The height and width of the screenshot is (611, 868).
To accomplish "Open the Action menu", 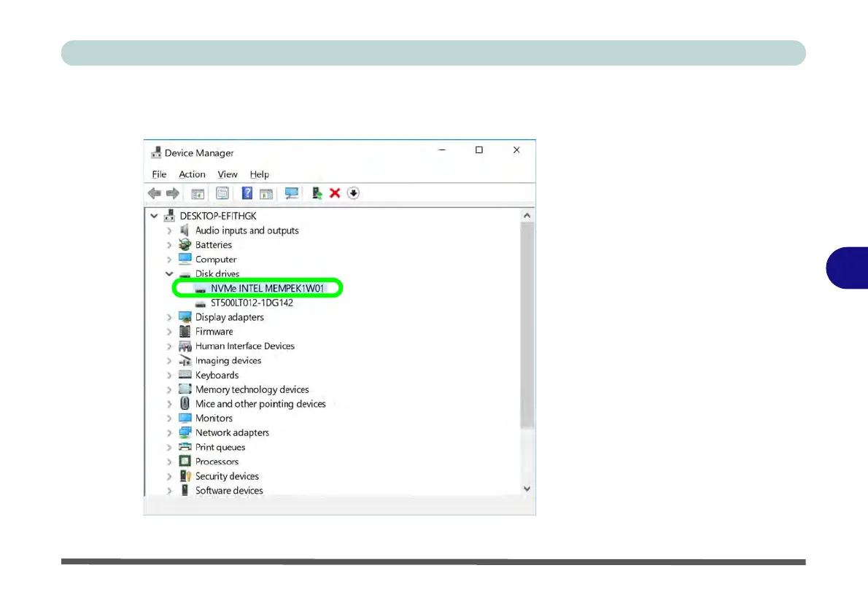I will pyautogui.click(x=192, y=174).
